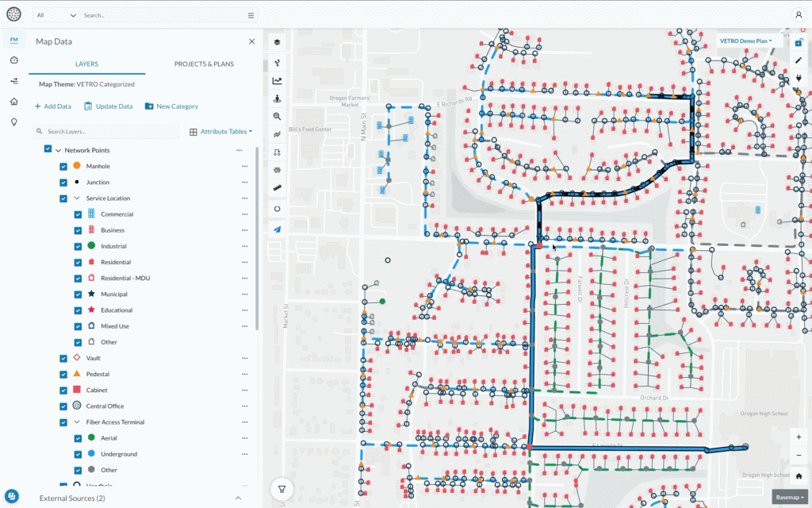Click the top Search input field

[163, 16]
